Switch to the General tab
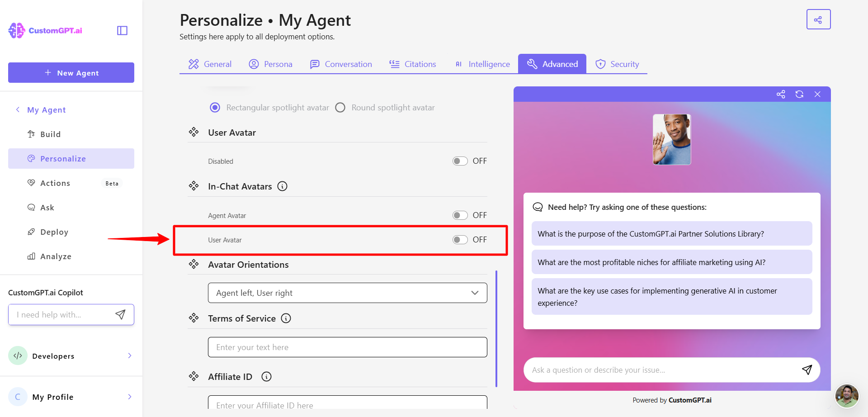This screenshot has height=417, width=868. click(x=210, y=64)
